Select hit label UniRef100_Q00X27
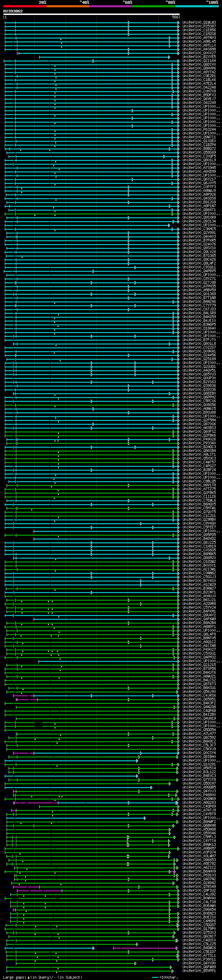Screen dimensions: 222x980 199,53
